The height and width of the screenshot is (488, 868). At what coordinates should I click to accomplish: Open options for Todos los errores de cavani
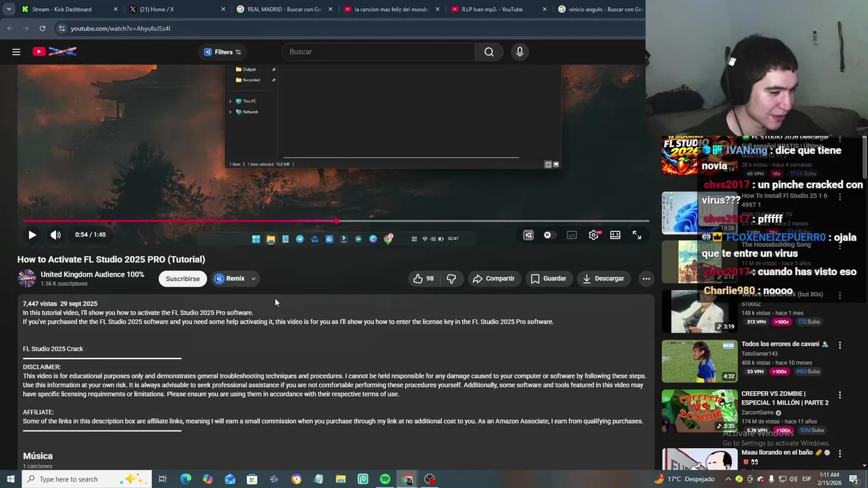pos(840,345)
